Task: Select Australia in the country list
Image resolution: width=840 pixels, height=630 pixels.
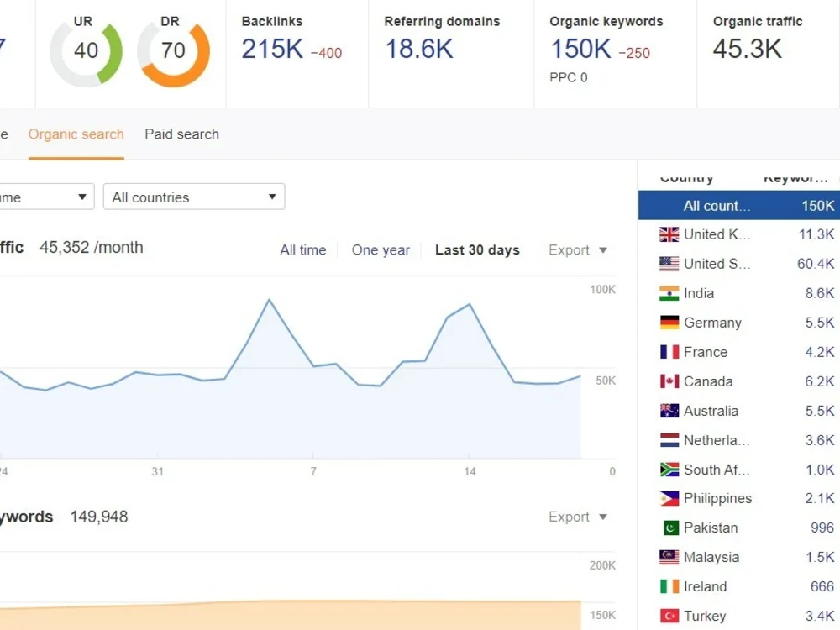Action: coord(711,411)
